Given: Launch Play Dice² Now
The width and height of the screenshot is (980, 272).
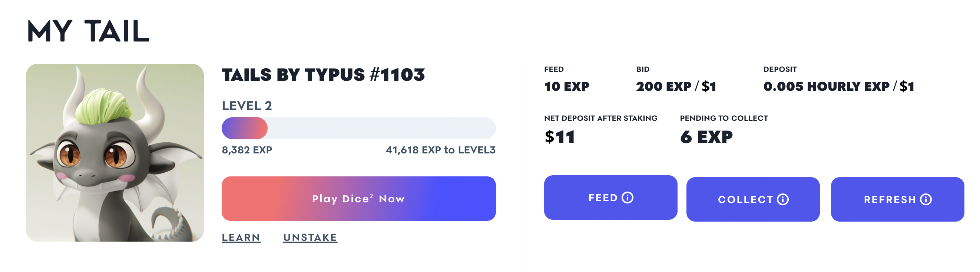Looking at the screenshot, I should click(x=358, y=199).
